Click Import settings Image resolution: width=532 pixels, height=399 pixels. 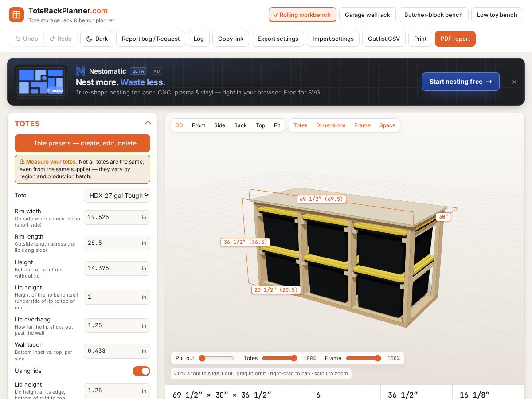coord(333,39)
